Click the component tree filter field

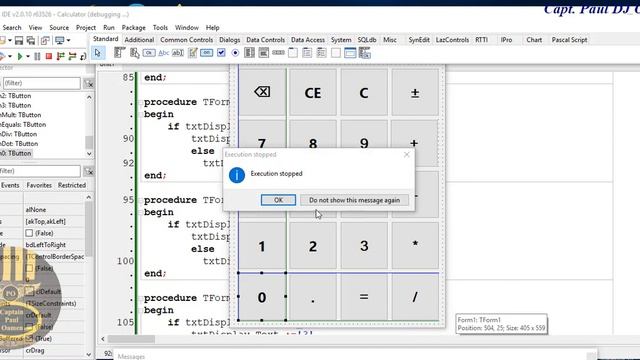[41, 83]
